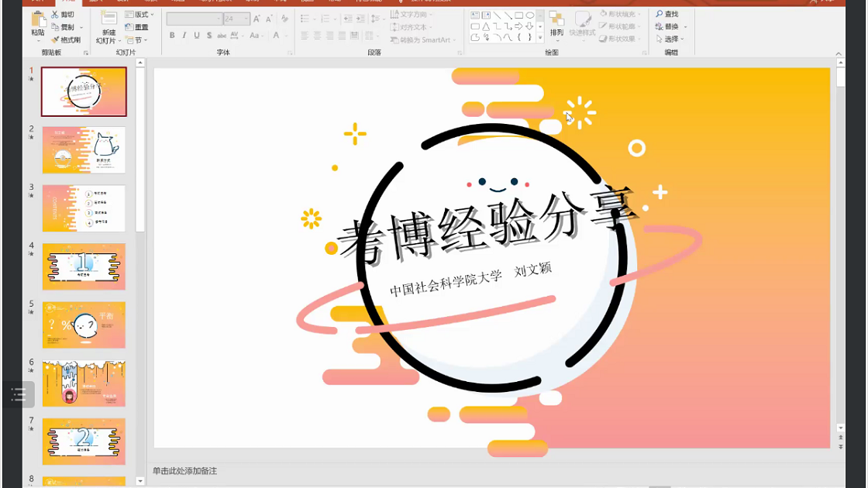Image resolution: width=868 pixels, height=488 pixels.
Task: Toggle left text alignment
Action: 305,36
